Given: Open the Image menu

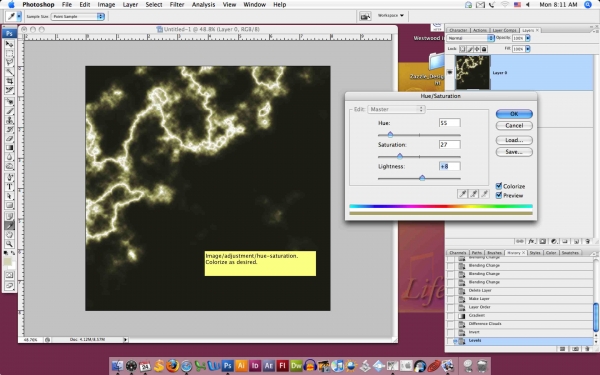Looking at the screenshot, I should (106, 5).
